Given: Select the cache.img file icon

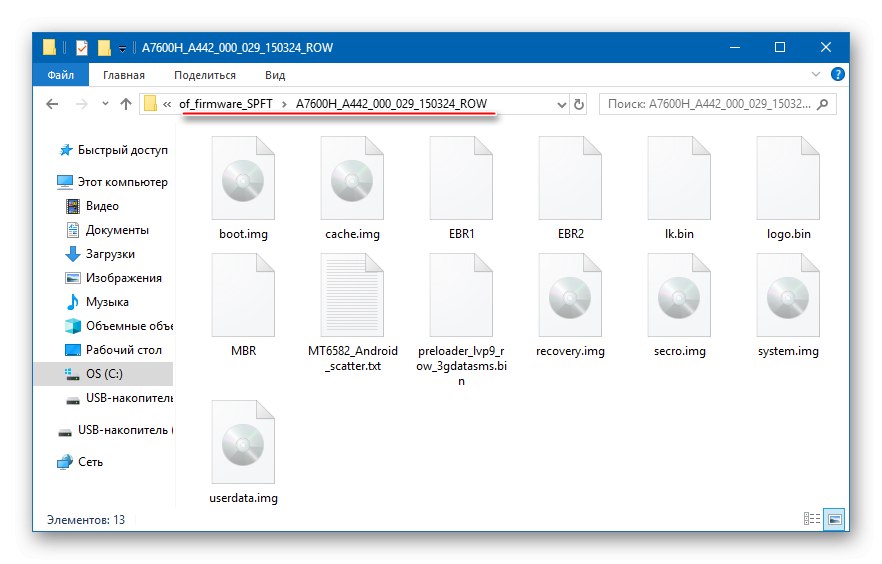Looking at the screenshot, I should point(352,178).
